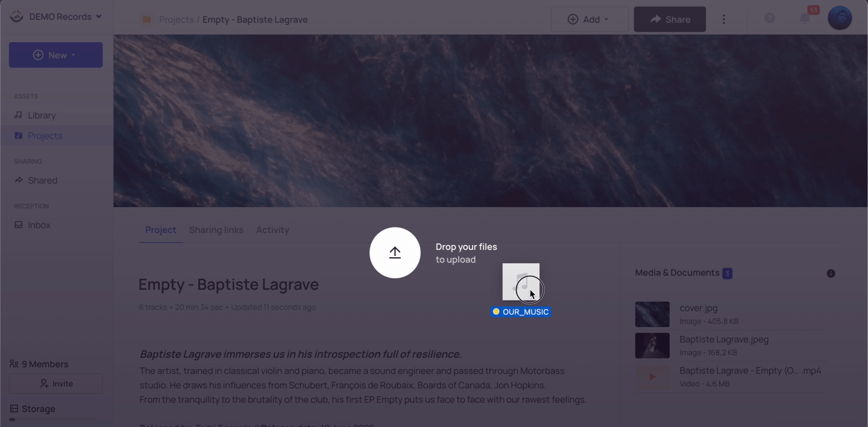This screenshot has width=868, height=427.
Task: Switch to the Activity tab
Action: pyautogui.click(x=272, y=229)
